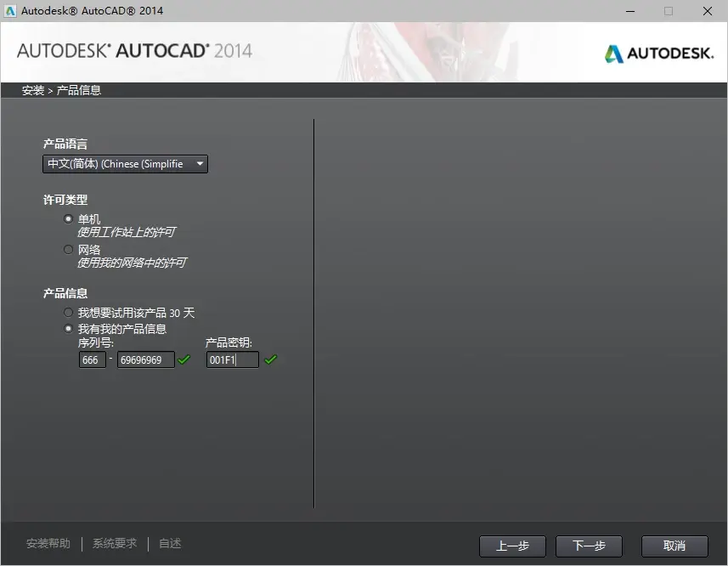The width and height of the screenshot is (728, 566).
Task: Open the 自述 readme link
Action: [x=170, y=543]
